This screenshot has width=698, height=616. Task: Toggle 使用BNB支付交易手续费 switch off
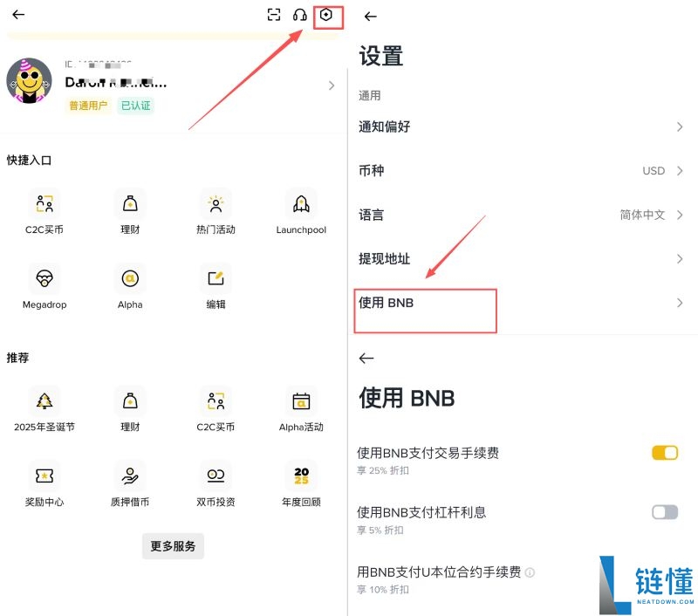(x=665, y=453)
